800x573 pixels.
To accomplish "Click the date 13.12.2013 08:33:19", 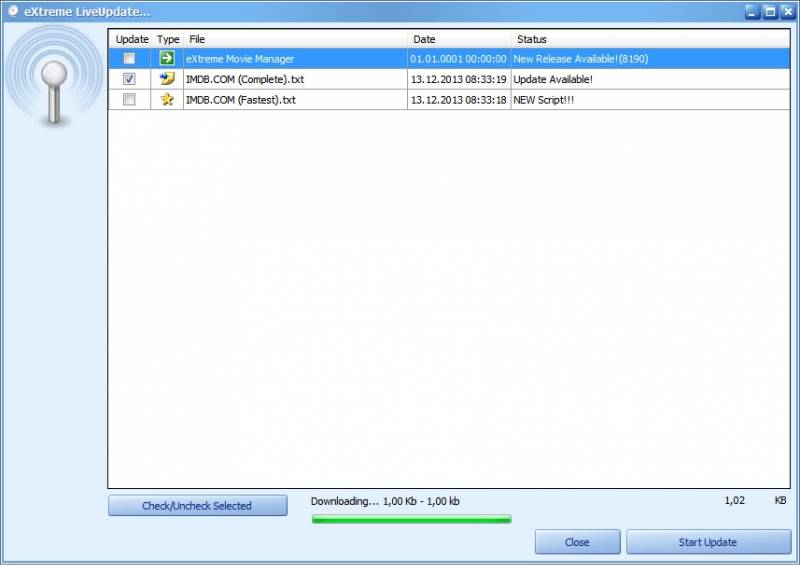I will 458,79.
